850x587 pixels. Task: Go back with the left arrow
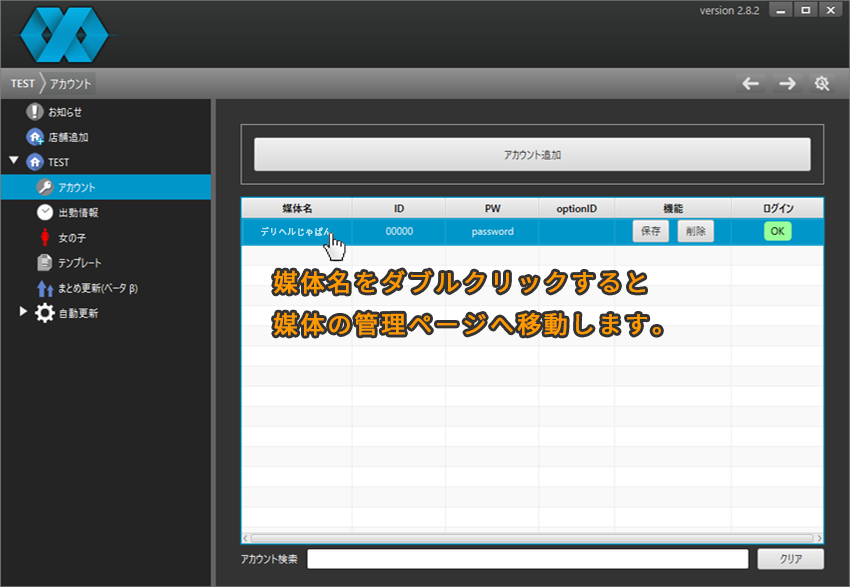click(x=750, y=83)
